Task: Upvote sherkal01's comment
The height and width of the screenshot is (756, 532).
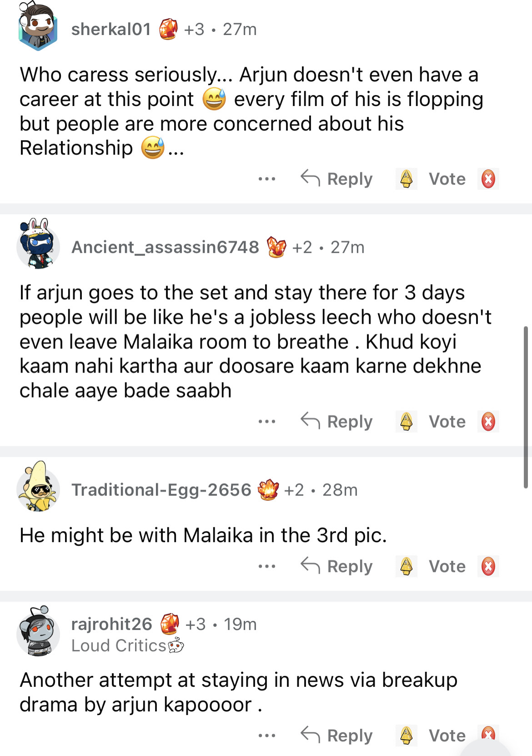Action: coord(406,179)
